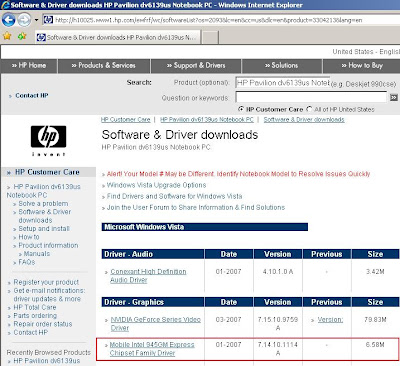Open the Solutions menu

[x=282, y=66]
